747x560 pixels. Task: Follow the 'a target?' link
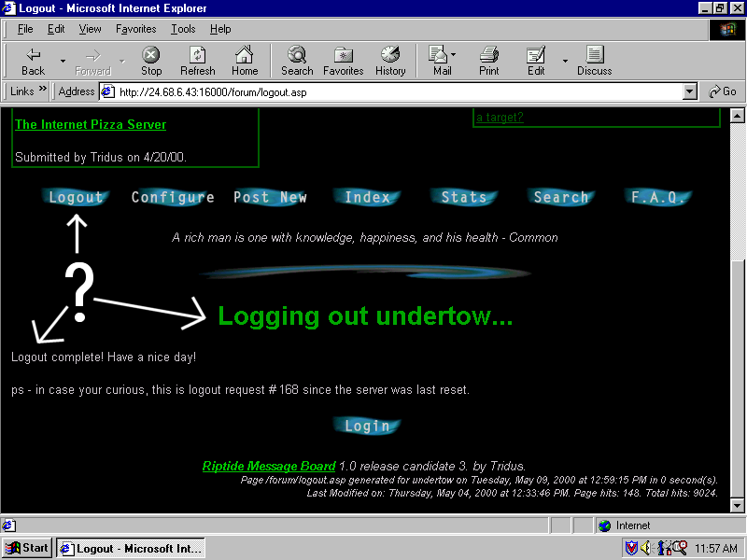click(500, 118)
